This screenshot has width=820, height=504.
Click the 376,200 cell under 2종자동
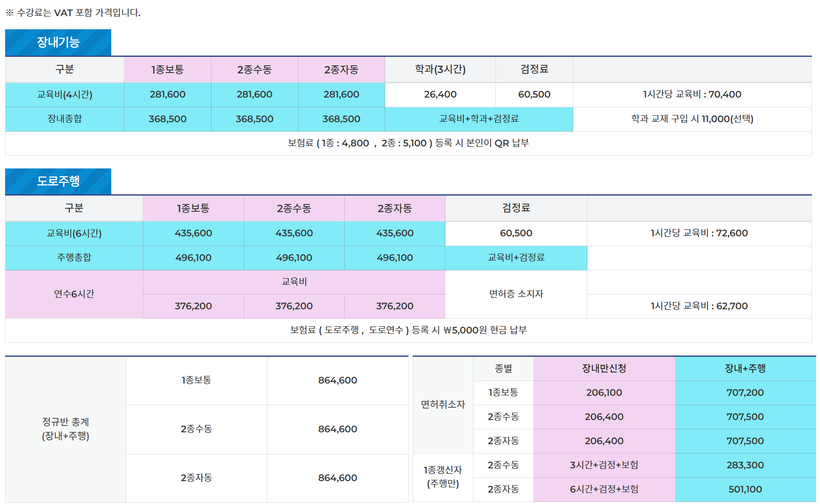click(x=394, y=306)
